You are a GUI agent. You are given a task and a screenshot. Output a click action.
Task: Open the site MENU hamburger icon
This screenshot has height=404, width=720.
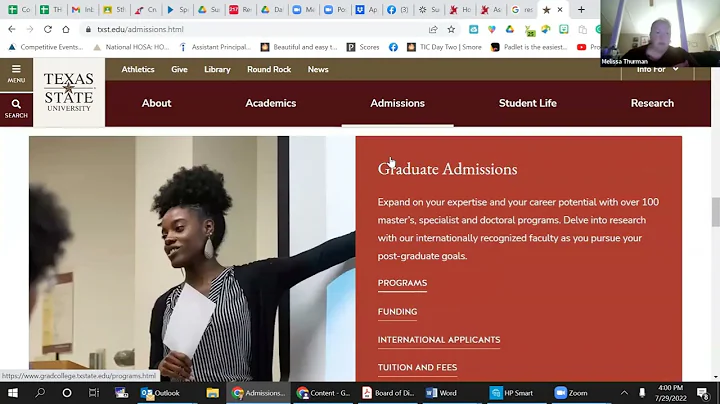(x=16, y=73)
